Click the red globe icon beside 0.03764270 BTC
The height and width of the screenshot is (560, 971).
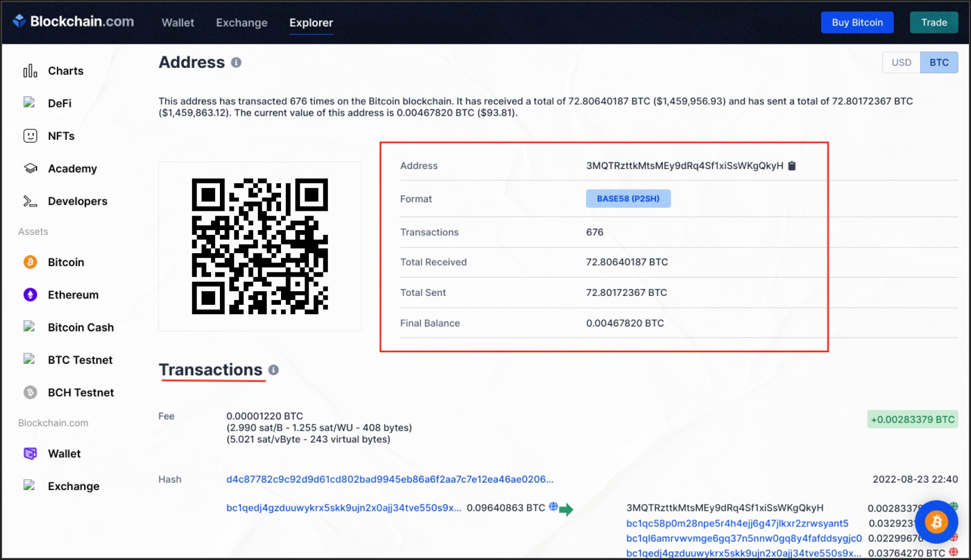click(954, 552)
